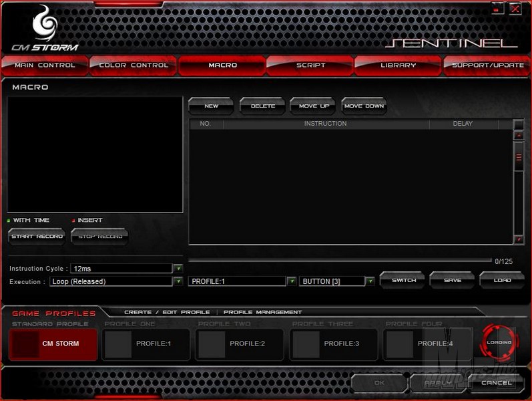
Task: Click the DELAY column header
Action: (x=463, y=124)
